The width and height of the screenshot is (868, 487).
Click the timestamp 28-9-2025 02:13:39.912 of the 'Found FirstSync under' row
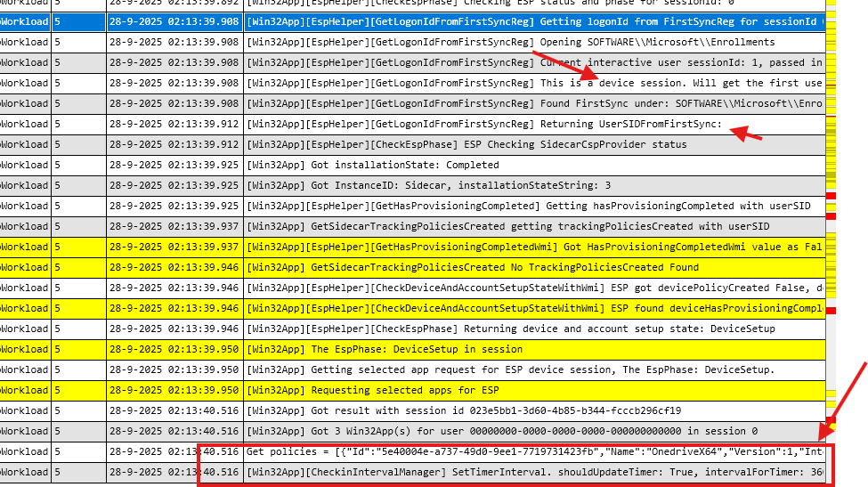tap(174, 103)
